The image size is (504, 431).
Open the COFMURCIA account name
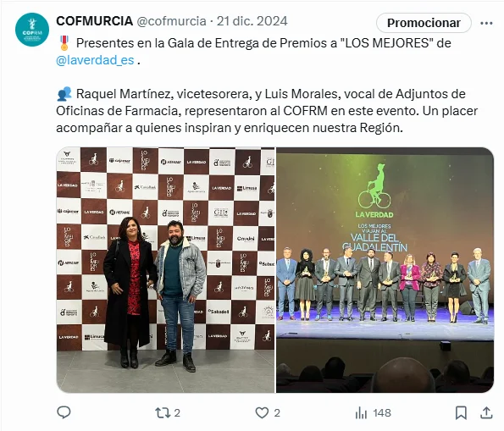(x=95, y=21)
